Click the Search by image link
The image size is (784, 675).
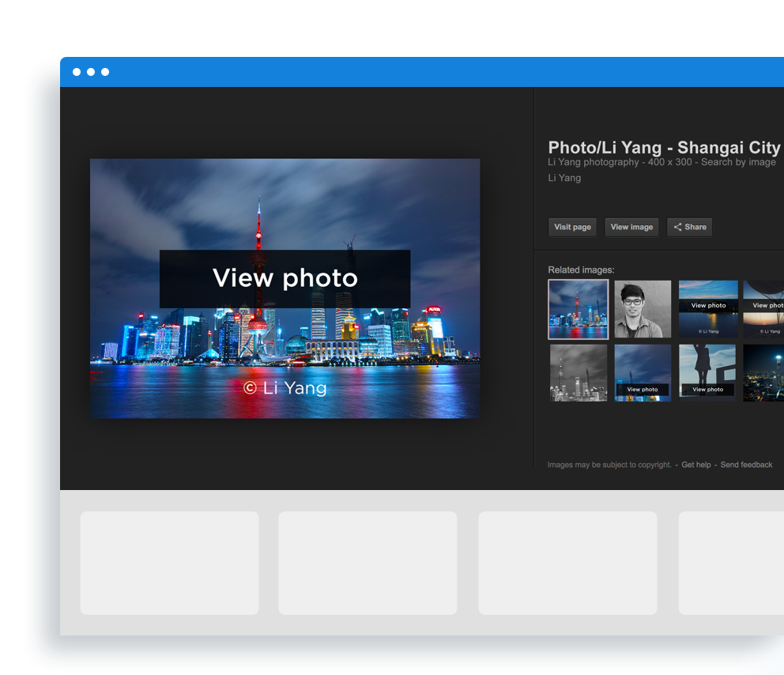click(x=738, y=162)
